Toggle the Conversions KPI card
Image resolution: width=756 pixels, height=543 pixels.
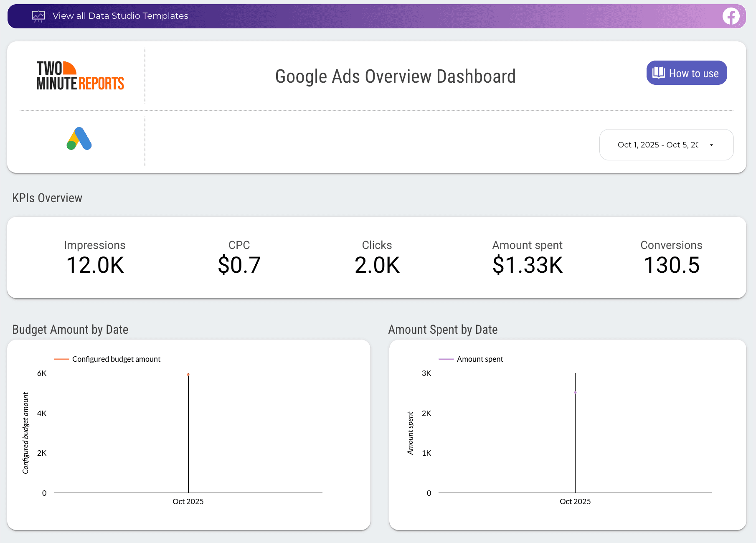tap(671, 256)
